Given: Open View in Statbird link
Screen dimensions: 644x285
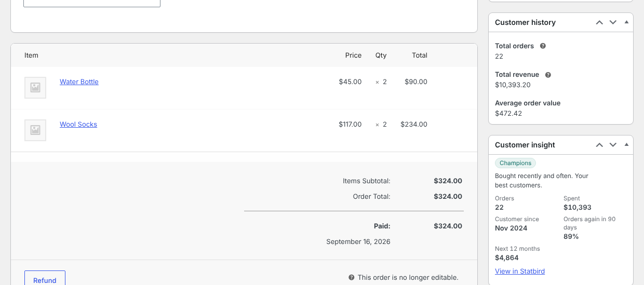Looking at the screenshot, I should [x=520, y=271].
